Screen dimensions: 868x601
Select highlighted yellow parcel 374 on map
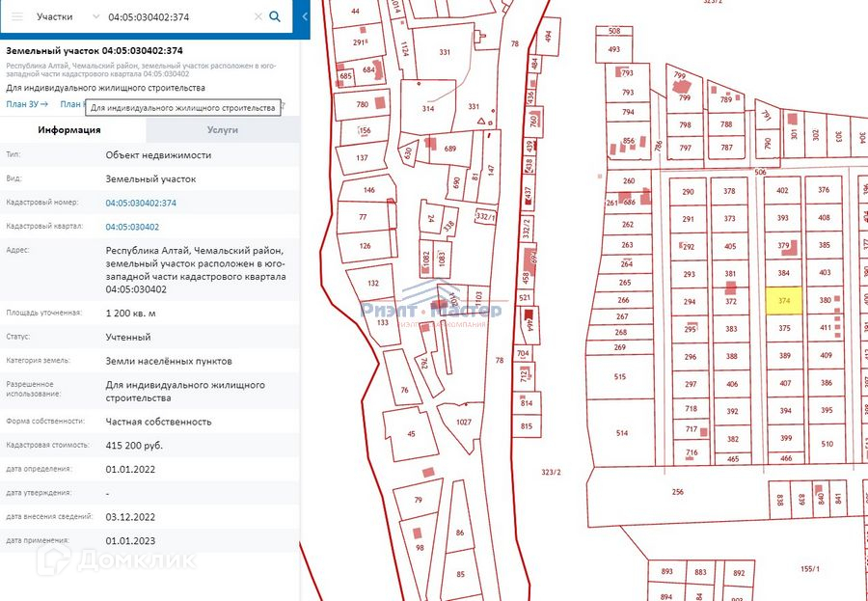coord(784,301)
